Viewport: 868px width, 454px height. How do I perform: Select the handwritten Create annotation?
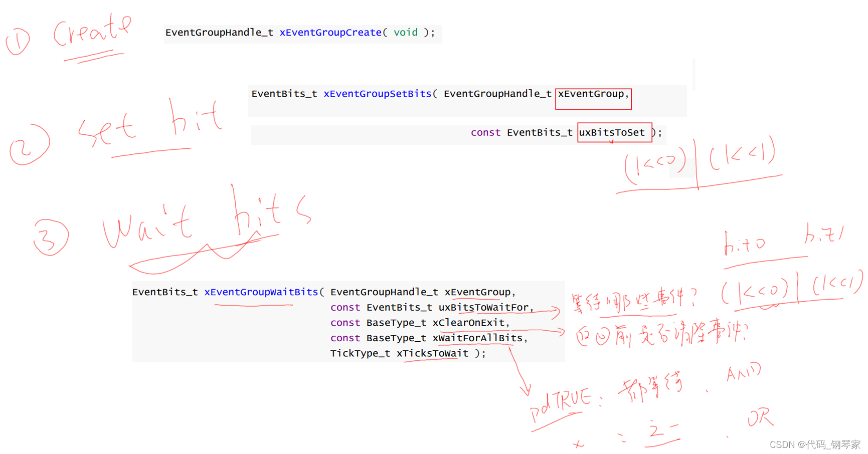coord(92,31)
